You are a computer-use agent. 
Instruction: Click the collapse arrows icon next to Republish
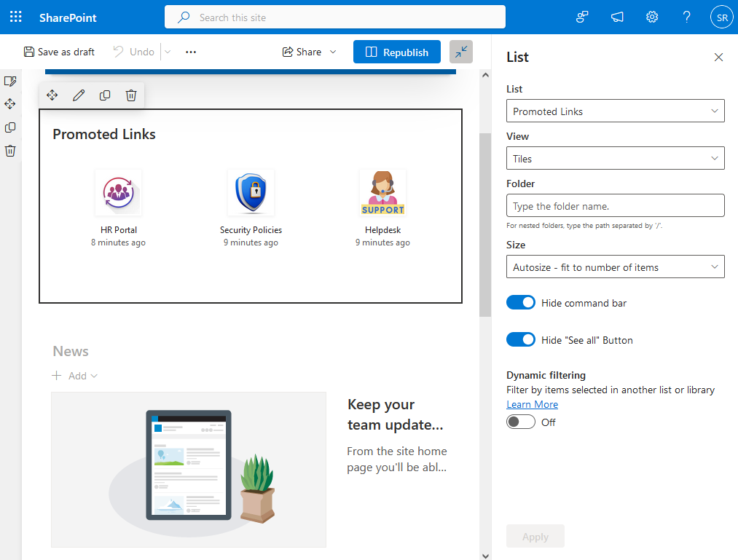point(460,52)
